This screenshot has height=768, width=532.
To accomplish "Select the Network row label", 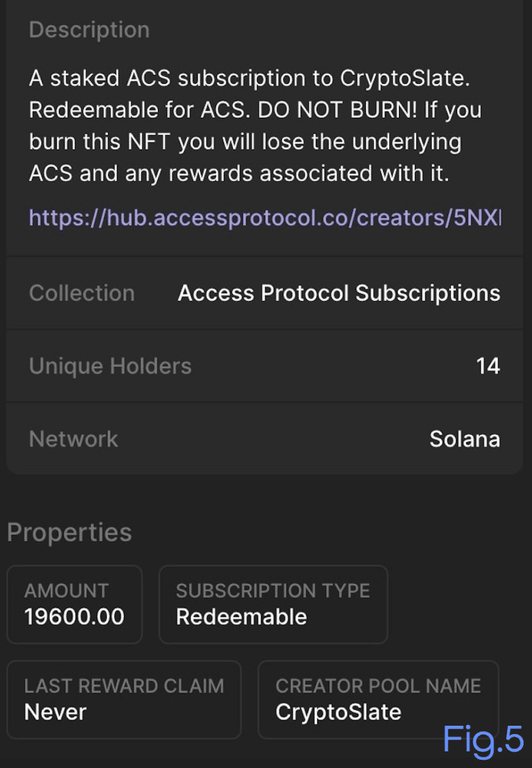I will point(73,439).
